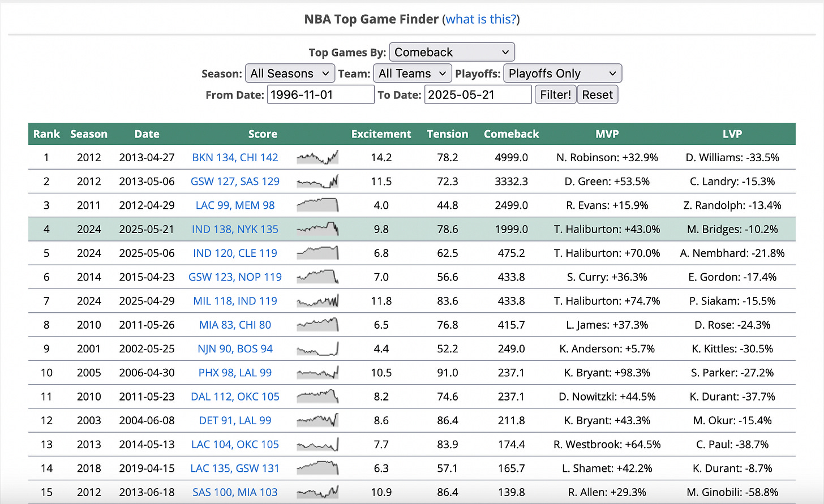The image size is (824, 504).
Task: Click the Season column header
Action: point(89,134)
